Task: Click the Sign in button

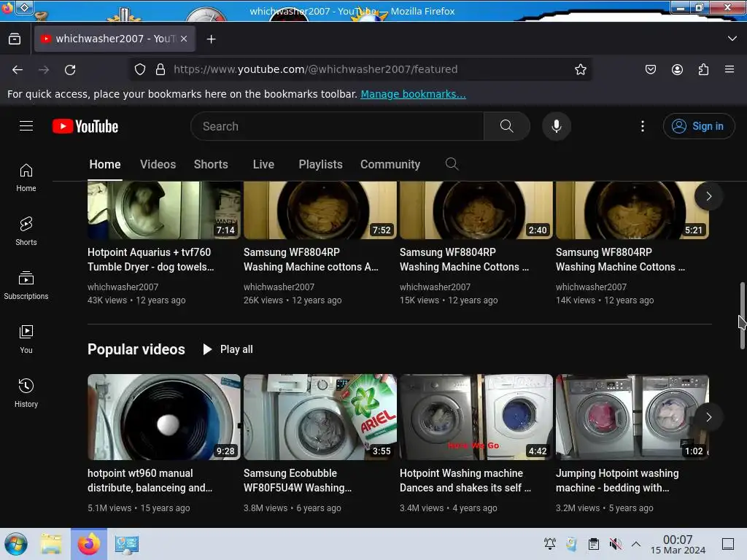Action: point(699,126)
